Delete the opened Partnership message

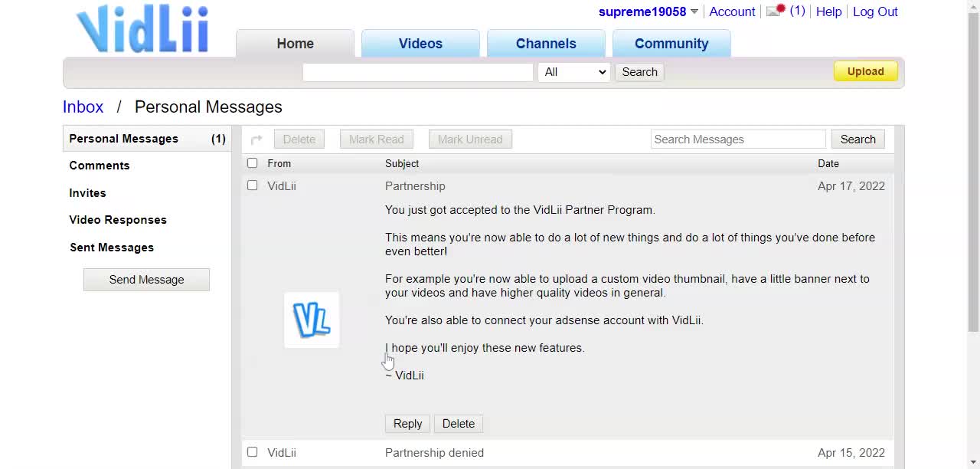(459, 424)
